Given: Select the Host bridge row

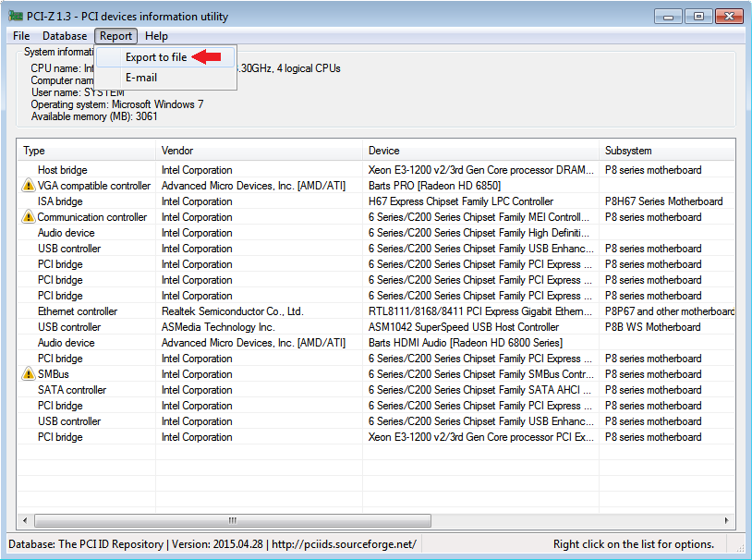Looking at the screenshot, I should (376, 170).
